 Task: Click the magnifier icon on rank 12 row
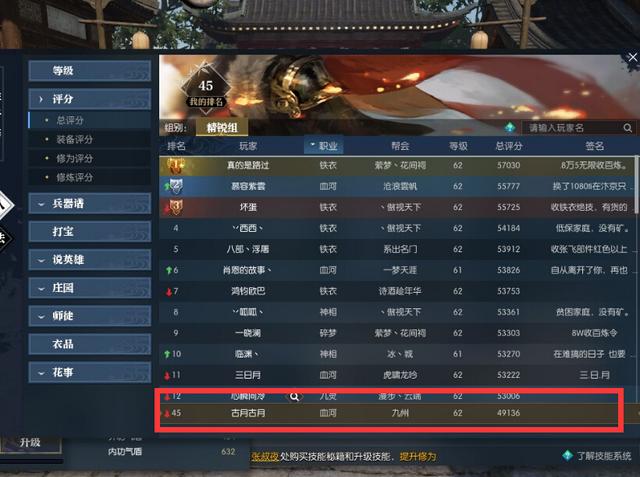point(294,397)
